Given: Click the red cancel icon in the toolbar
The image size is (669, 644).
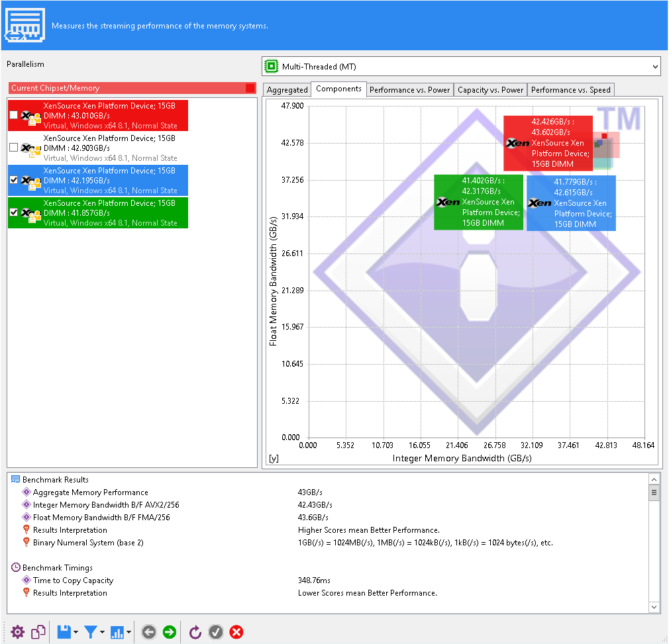Looking at the screenshot, I should [236, 632].
